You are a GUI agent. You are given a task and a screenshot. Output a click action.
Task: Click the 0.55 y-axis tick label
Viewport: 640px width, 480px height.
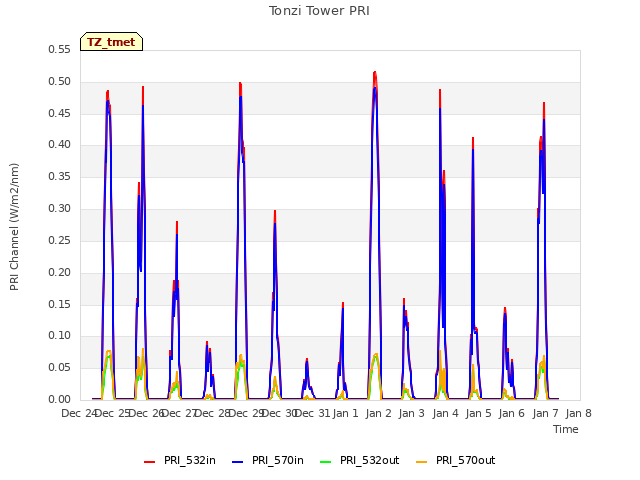coord(59,49)
